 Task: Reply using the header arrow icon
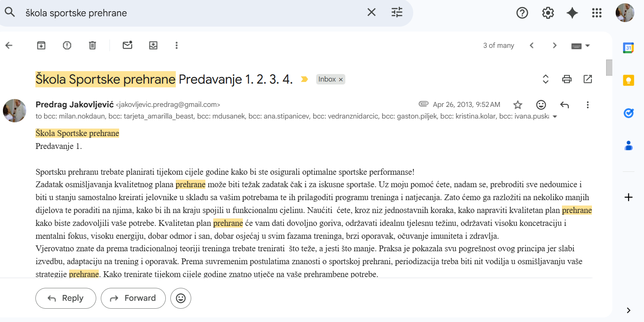(x=564, y=104)
